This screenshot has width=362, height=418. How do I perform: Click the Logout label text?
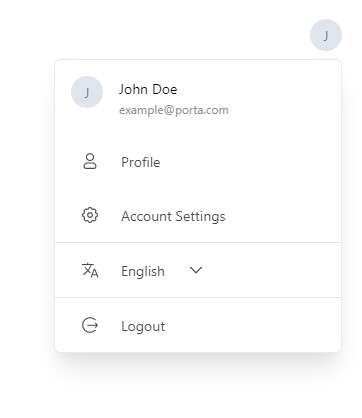click(x=143, y=326)
